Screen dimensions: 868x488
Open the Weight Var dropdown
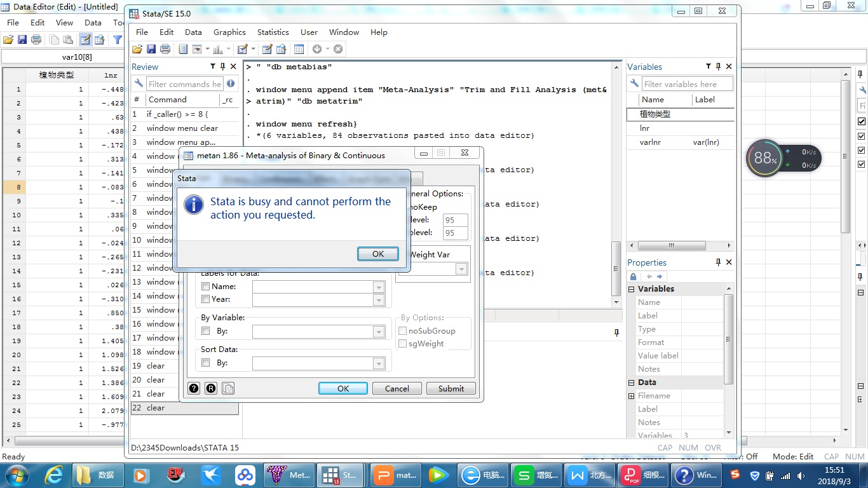(462, 269)
